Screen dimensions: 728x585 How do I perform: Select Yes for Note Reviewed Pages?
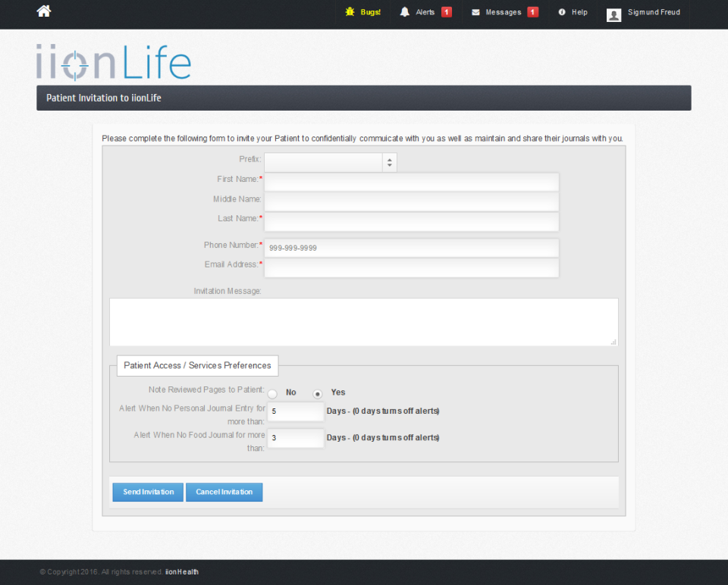click(x=318, y=393)
